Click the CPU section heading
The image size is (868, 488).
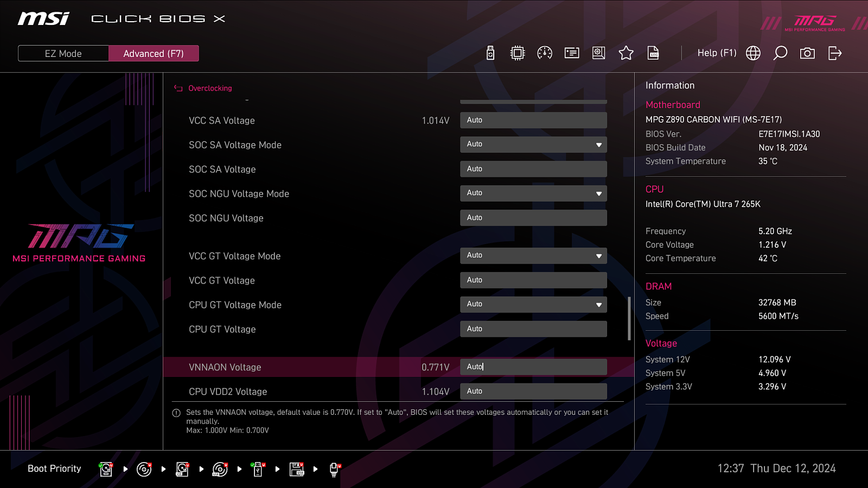pos(655,189)
